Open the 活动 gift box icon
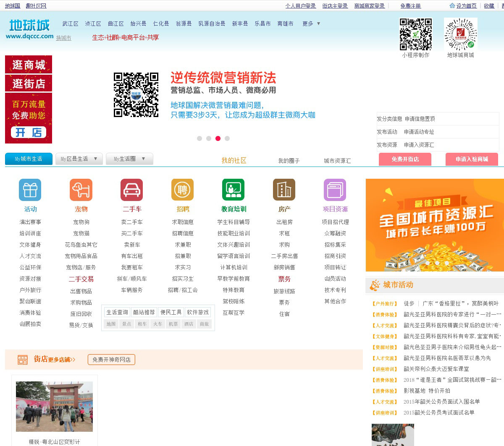This screenshot has height=446, width=504. click(x=30, y=190)
